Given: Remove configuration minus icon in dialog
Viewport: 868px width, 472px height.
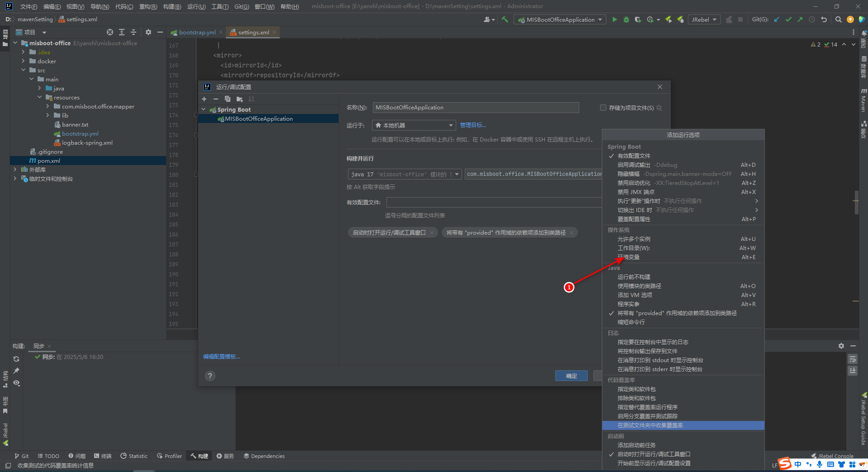Looking at the screenshot, I should [x=216, y=99].
